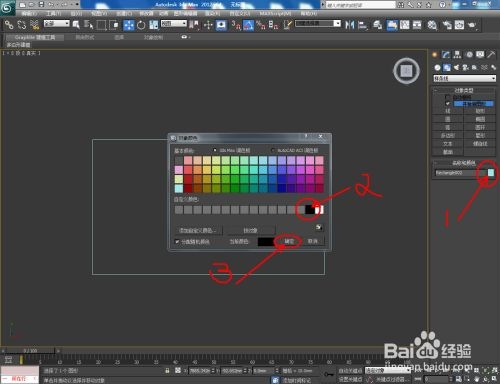500x384 pixels.
Task: Toggle the Graphite Modeling Tools ribbon
Action: coord(35,37)
